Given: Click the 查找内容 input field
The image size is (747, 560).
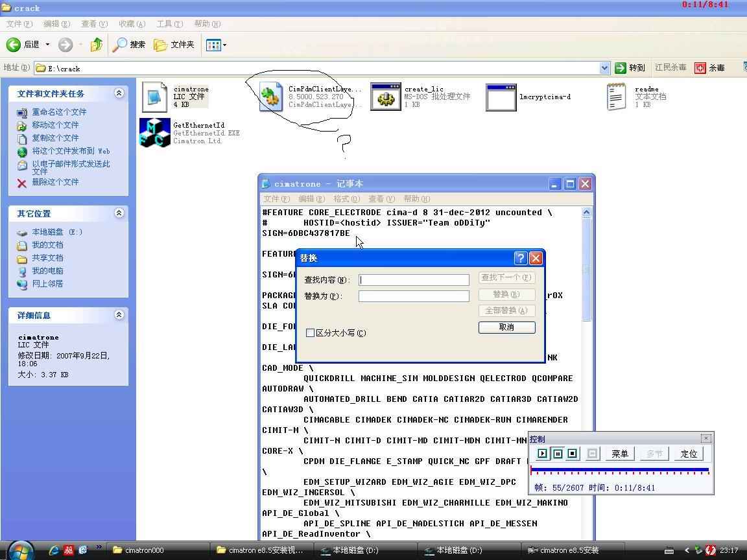Looking at the screenshot, I should point(414,280).
